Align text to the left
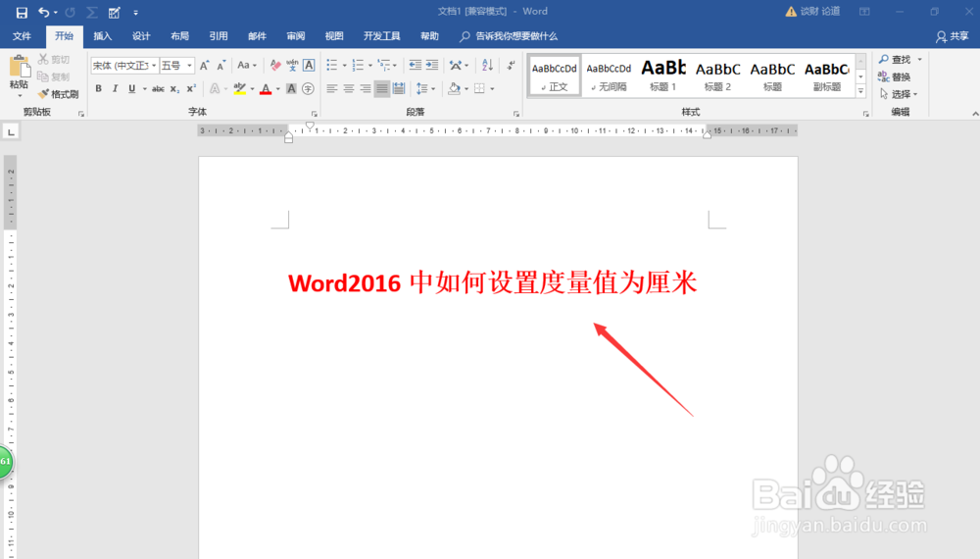 332,89
